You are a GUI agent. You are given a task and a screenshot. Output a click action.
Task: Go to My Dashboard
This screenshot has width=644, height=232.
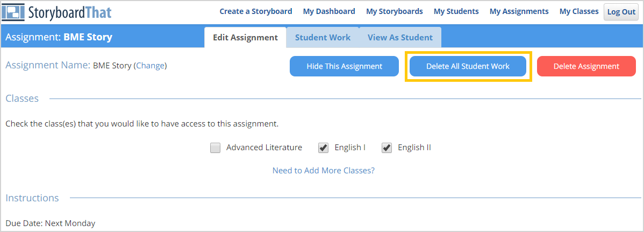tap(329, 11)
